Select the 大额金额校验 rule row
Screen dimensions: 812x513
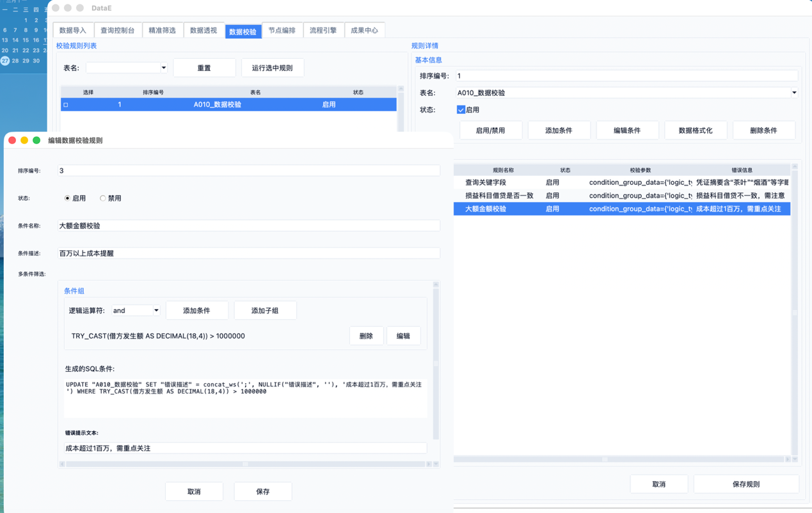pos(622,209)
